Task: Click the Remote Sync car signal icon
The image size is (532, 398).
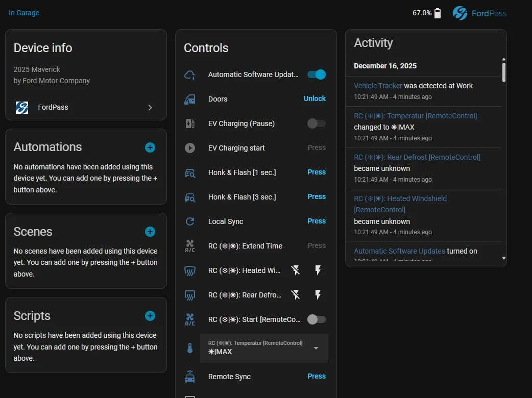Action: click(189, 377)
